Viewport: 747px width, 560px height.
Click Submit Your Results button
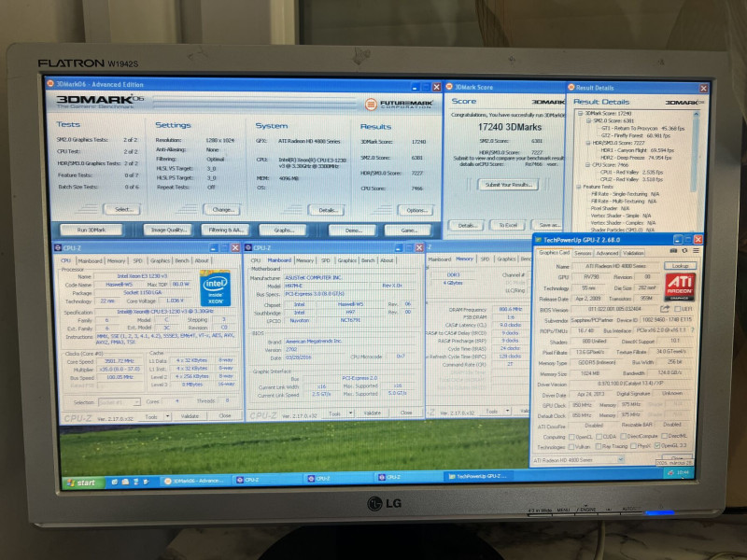[508, 185]
